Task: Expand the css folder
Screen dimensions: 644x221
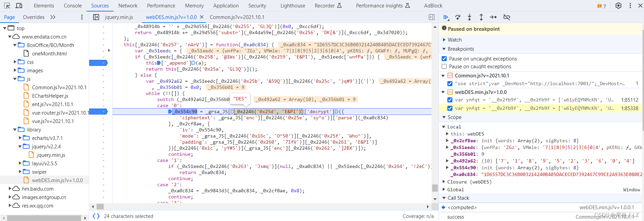Action: pos(15,62)
